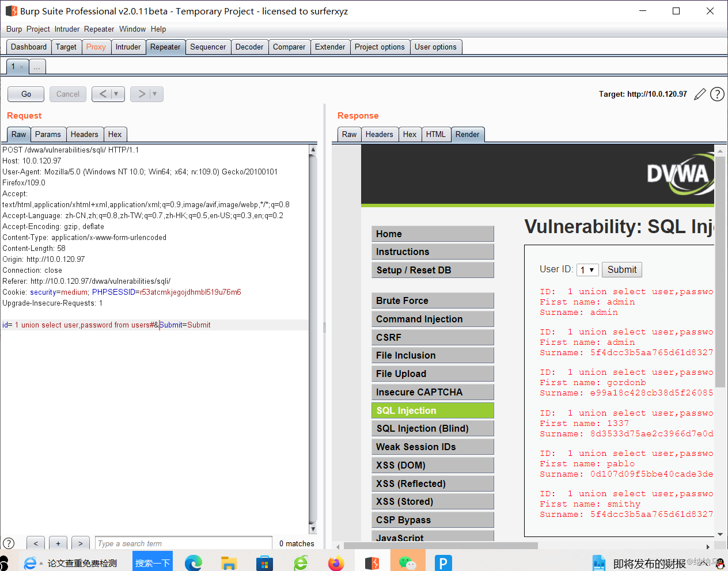Viewport: 728px width, 571px height.
Task: Switch to the Comparer tab
Action: (289, 47)
